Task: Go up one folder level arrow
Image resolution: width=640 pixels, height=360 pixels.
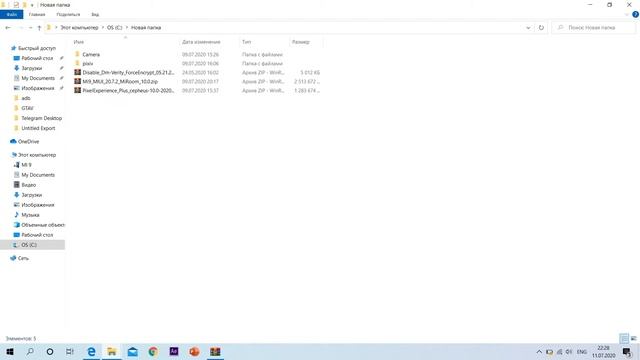Action: point(39,28)
